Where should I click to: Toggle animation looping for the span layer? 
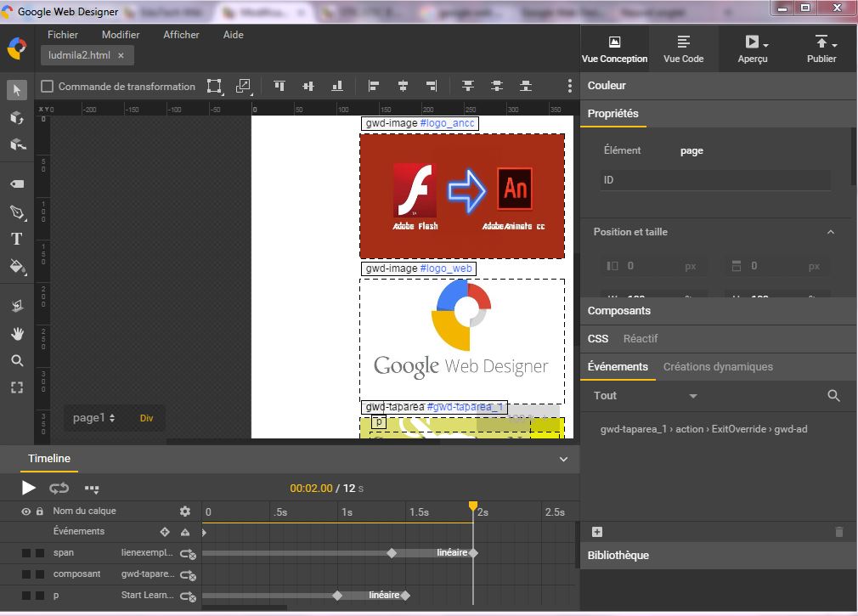(188, 554)
